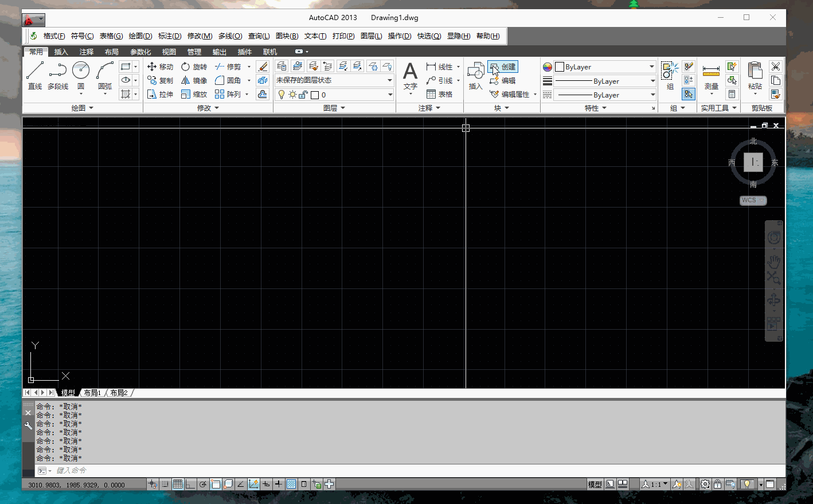The width and height of the screenshot is (813, 504).
Task: Open the annotation scale 1:1 dropdown
Action: 655,485
